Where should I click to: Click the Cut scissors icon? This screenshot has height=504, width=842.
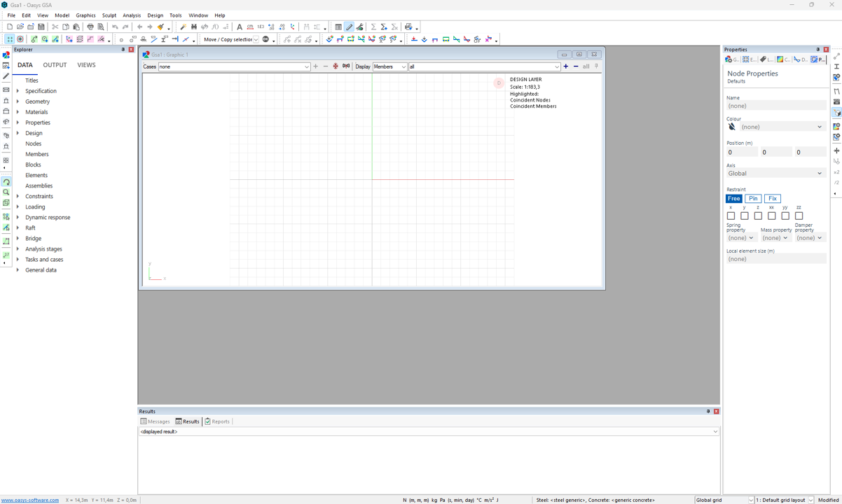55,27
